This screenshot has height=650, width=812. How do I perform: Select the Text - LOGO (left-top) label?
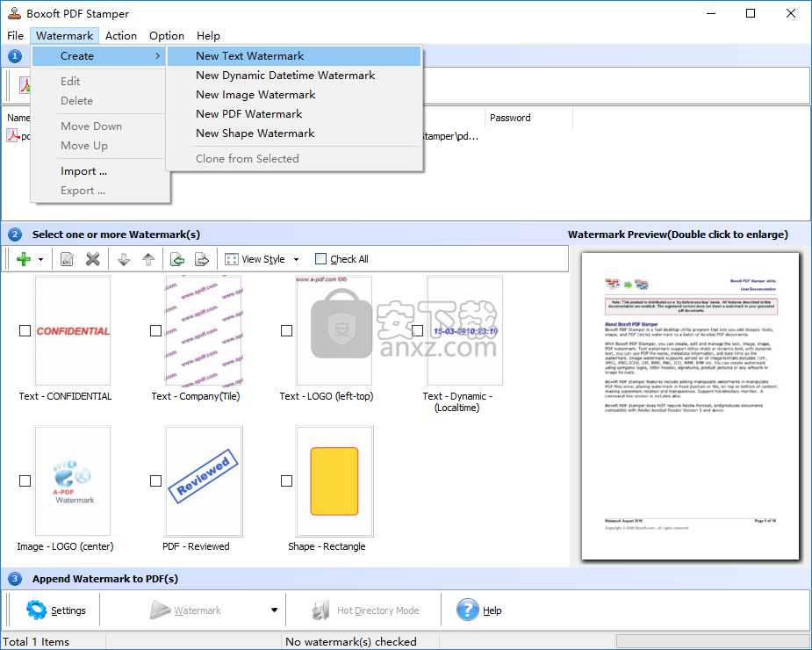(327, 396)
